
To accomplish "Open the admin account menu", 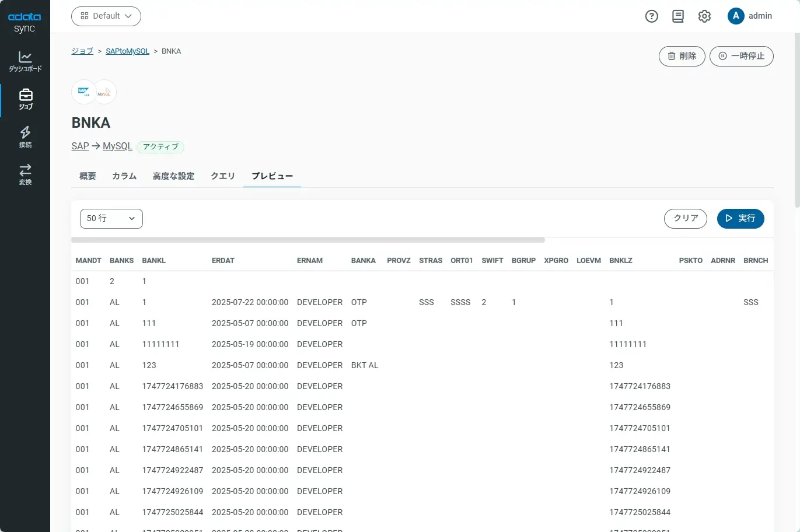I will point(750,16).
